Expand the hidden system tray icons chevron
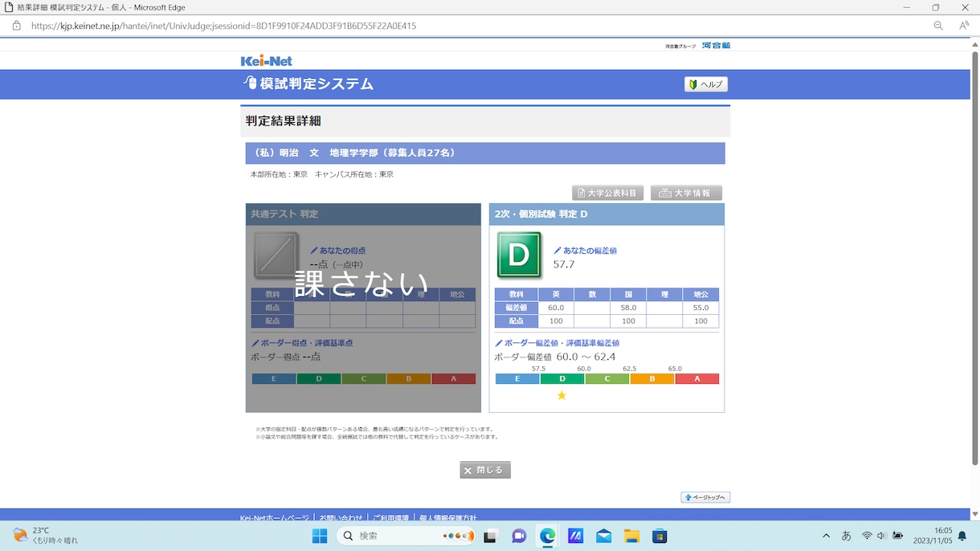This screenshot has height=551, width=980. [x=826, y=536]
